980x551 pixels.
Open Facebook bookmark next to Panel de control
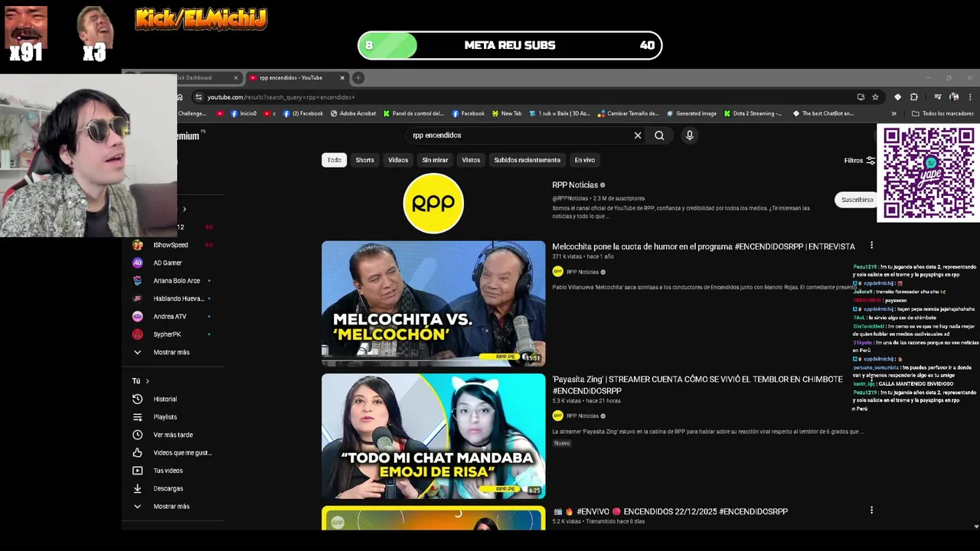468,113
